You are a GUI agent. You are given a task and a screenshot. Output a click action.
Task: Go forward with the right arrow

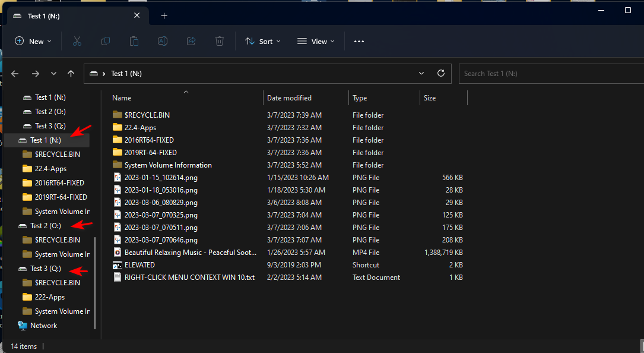(36, 74)
